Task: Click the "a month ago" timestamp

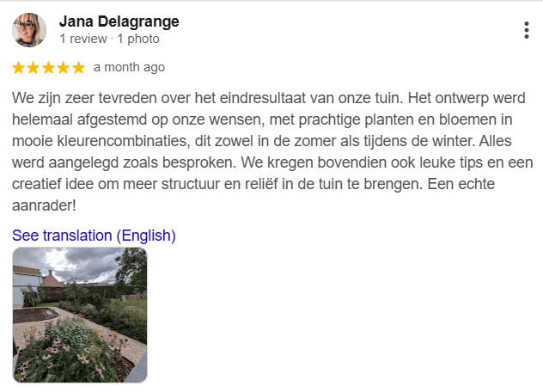Action: tap(129, 67)
